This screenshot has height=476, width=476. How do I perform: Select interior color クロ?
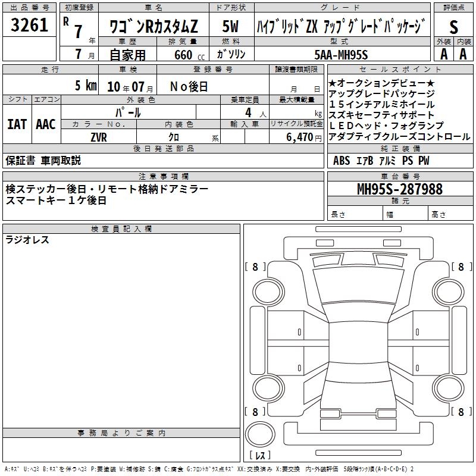pyautogui.click(x=174, y=137)
